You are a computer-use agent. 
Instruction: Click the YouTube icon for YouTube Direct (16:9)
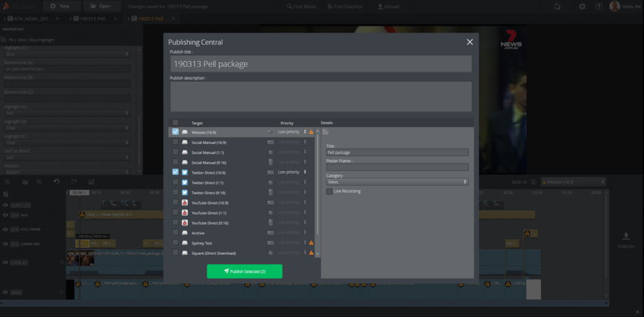[x=185, y=203]
